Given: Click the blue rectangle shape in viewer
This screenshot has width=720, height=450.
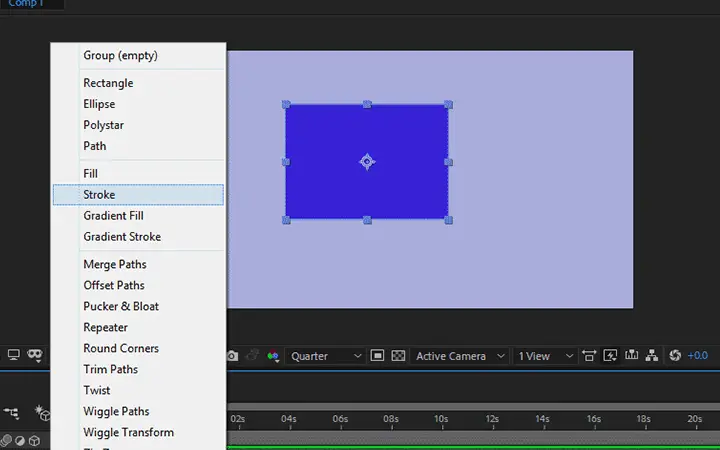Looking at the screenshot, I should [367, 162].
